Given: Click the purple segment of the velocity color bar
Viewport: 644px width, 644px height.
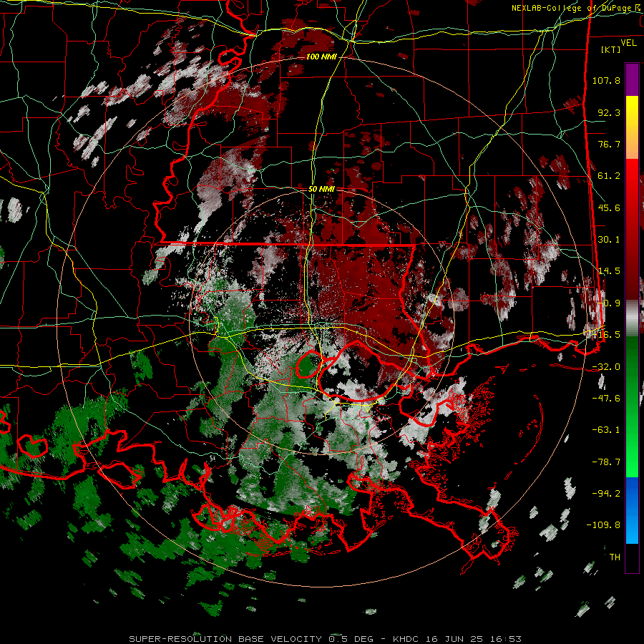Looking at the screenshot, I should [632, 79].
